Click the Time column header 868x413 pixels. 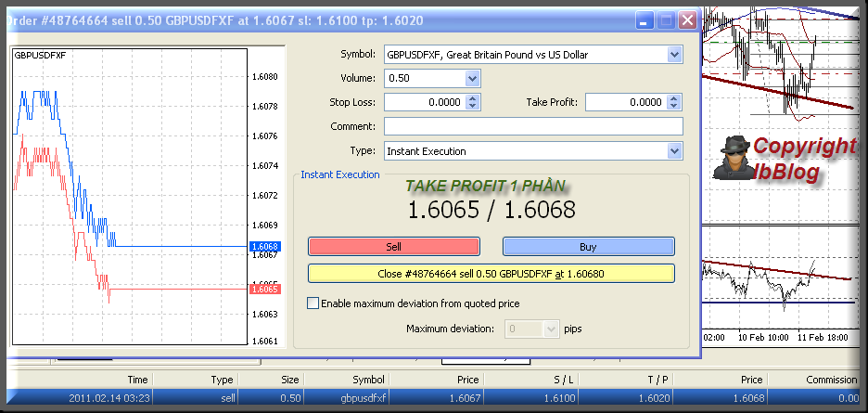[x=138, y=380]
